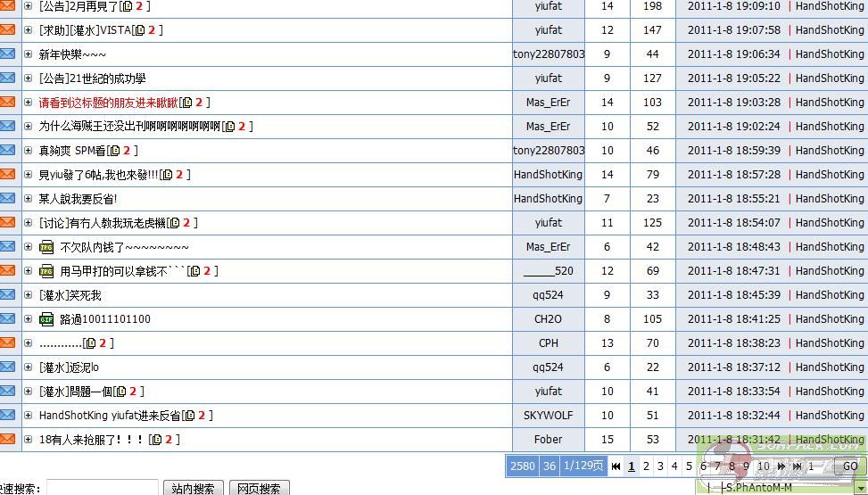
Task: Click the GIF attachment icon next to '路過10011101100'
Action: coord(46,319)
